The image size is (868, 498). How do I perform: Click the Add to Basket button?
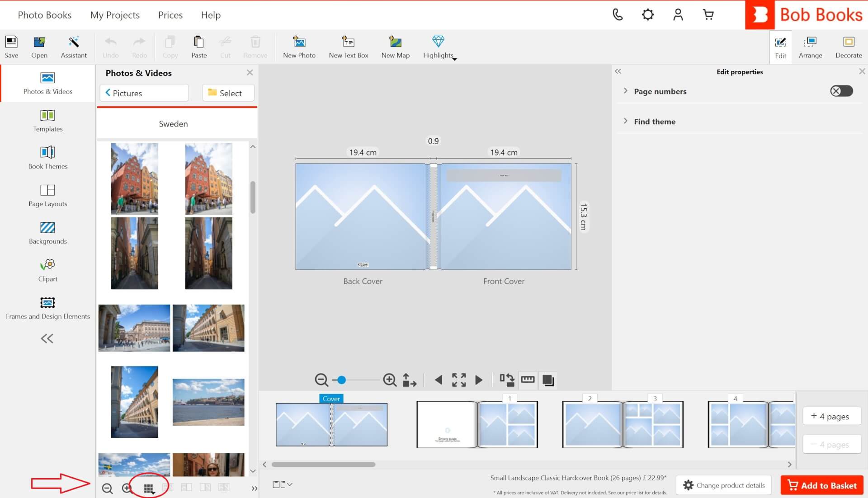pyautogui.click(x=822, y=485)
